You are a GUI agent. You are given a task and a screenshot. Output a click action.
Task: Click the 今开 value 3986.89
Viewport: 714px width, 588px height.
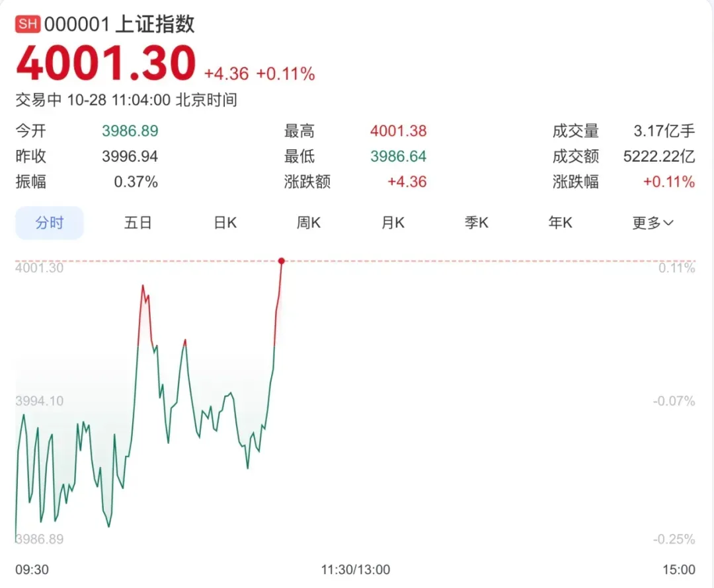(130, 131)
